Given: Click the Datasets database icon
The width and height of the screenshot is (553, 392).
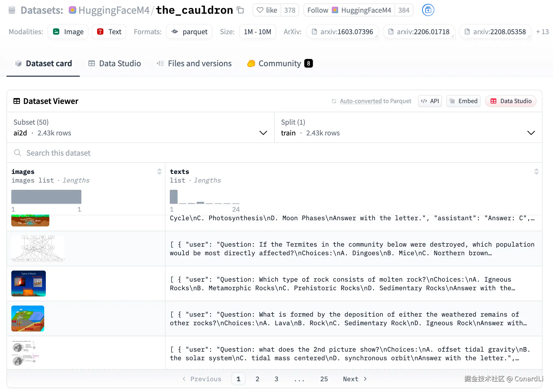Looking at the screenshot, I should point(12,10).
